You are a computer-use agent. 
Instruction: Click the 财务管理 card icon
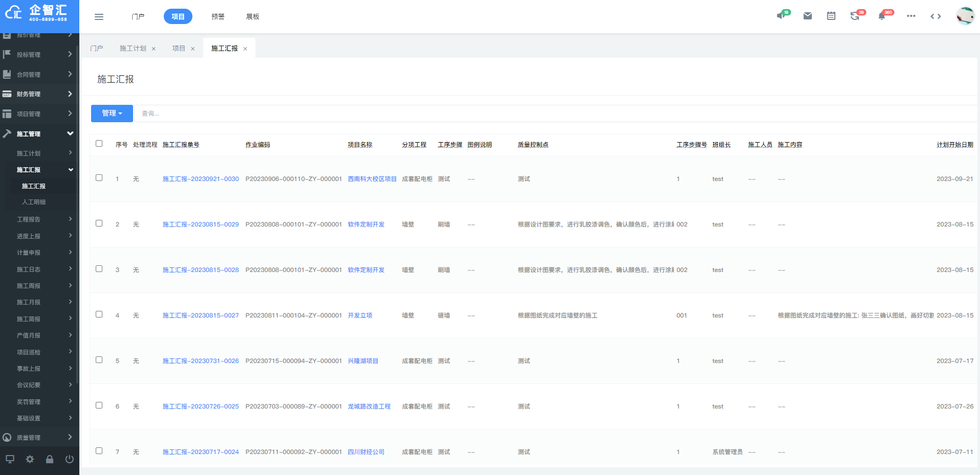tap(7, 94)
